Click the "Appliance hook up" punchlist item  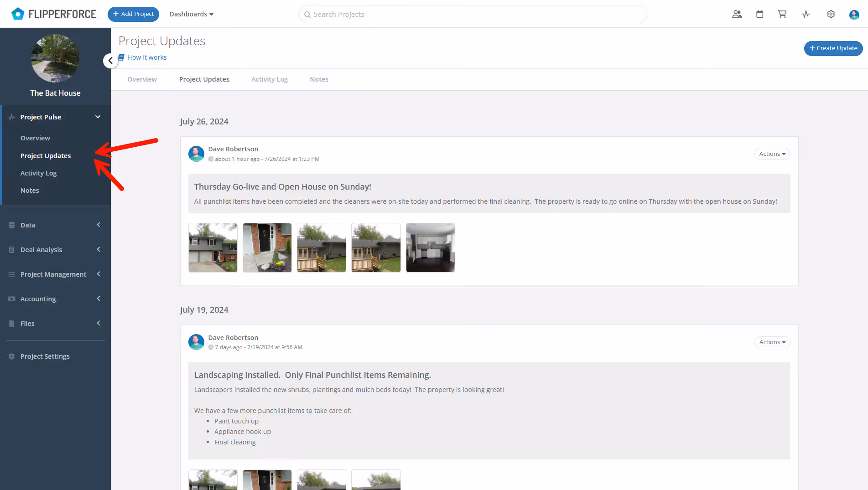pos(243,432)
